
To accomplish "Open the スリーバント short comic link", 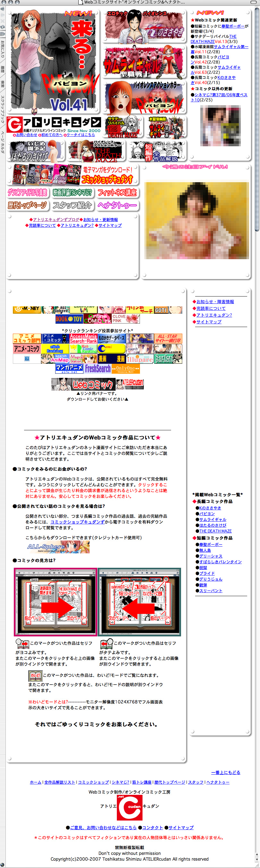I will tap(211, 591).
